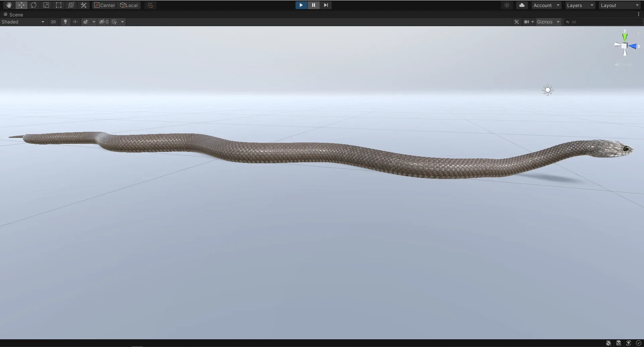Screen dimensions: 644x347
Task: Select the Move tool
Action: pos(21,5)
